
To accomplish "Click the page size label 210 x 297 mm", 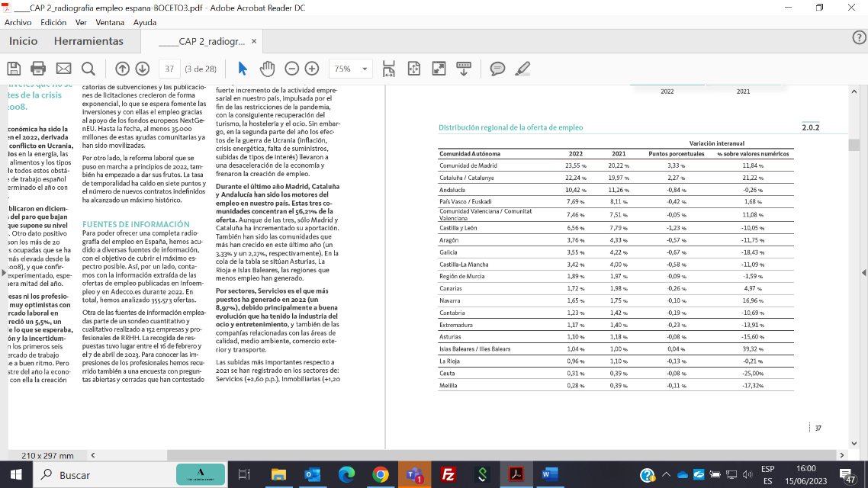I will pyautogui.click(x=47, y=456).
